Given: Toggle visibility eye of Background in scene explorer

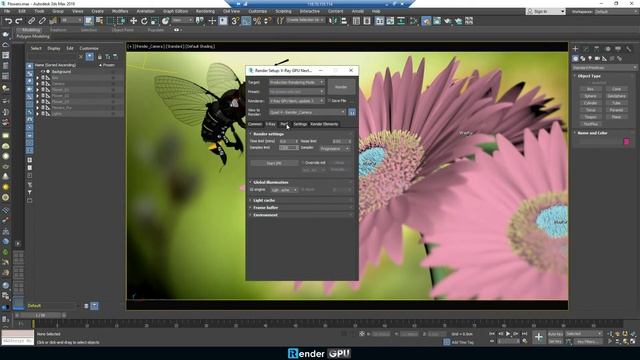Looking at the screenshot, I should coord(42,71).
